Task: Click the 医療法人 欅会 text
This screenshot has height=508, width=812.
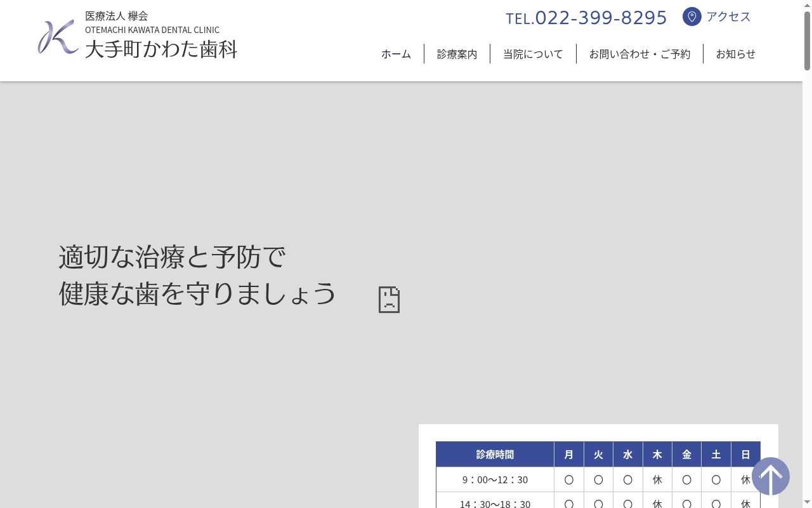Action: 117,16
